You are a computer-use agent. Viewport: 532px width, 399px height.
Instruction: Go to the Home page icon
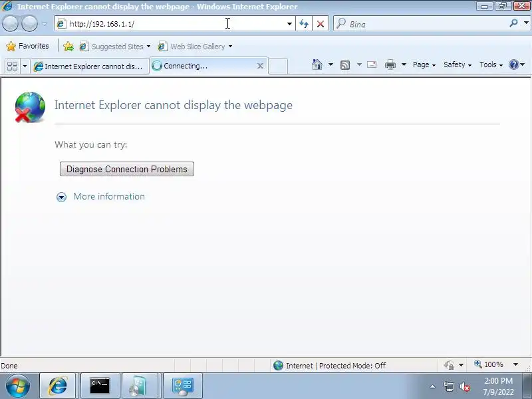tap(317, 65)
